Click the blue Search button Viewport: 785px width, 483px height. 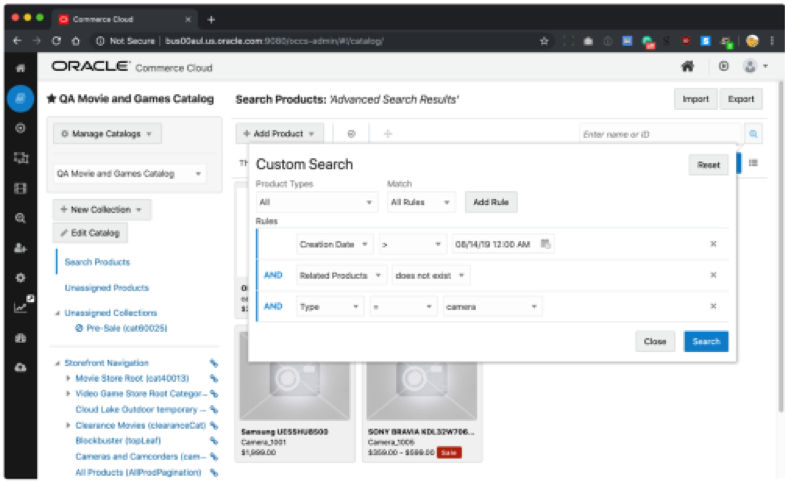click(706, 342)
